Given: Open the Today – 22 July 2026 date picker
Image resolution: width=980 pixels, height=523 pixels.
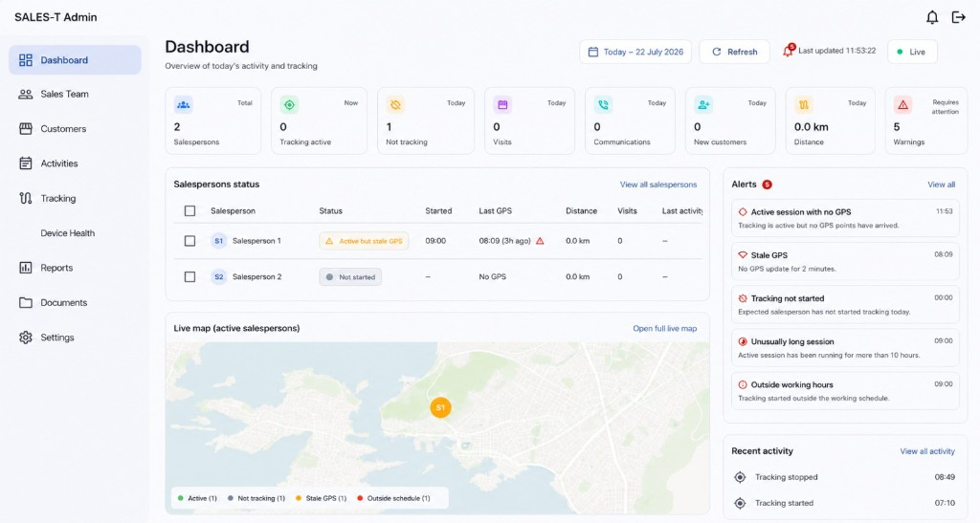Looking at the screenshot, I should [x=635, y=52].
